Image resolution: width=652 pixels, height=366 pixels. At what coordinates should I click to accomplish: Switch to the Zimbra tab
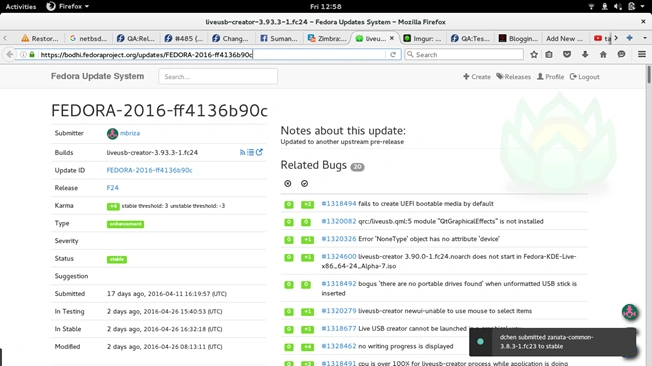pos(327,38)
